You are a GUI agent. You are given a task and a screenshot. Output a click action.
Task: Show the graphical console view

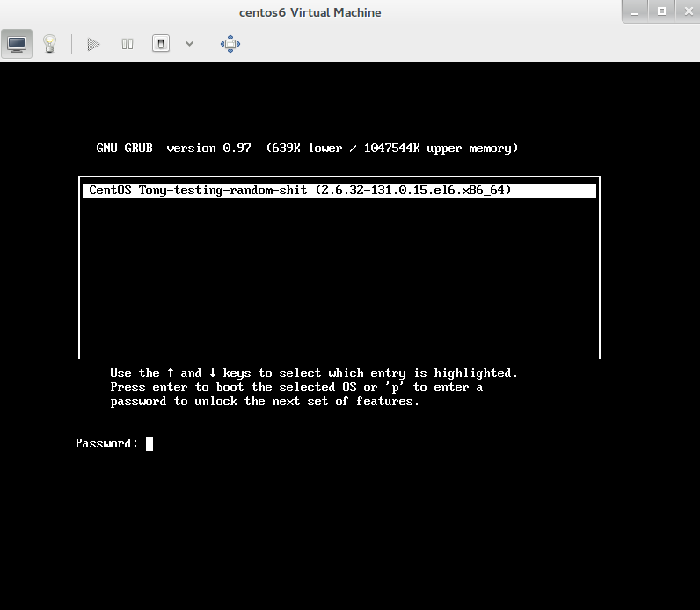click(x=17, y=43)
